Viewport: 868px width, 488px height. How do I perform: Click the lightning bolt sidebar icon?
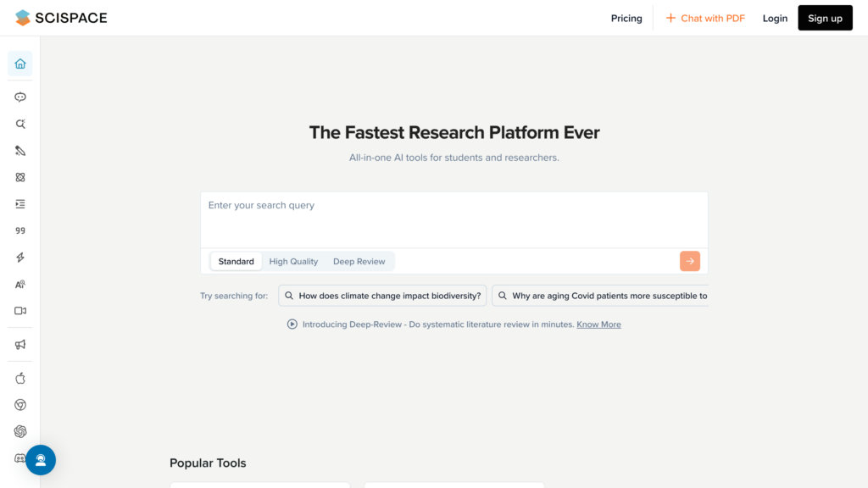coord(20,258)
